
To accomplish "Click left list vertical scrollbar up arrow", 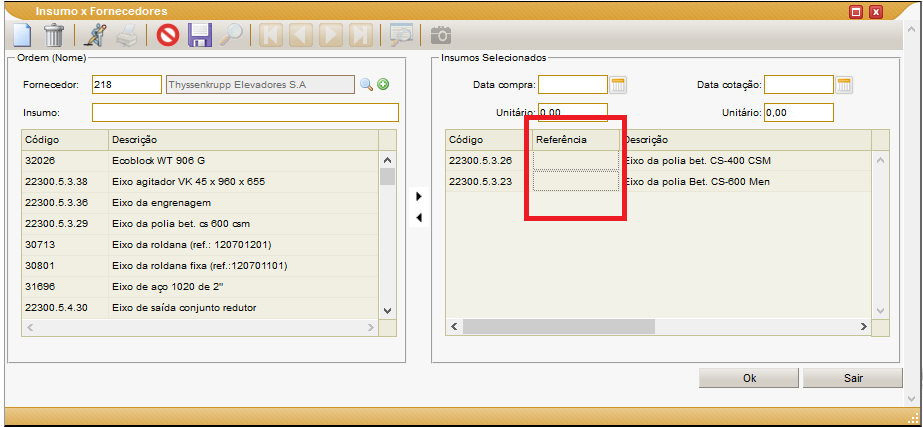I will click(387, 160).
